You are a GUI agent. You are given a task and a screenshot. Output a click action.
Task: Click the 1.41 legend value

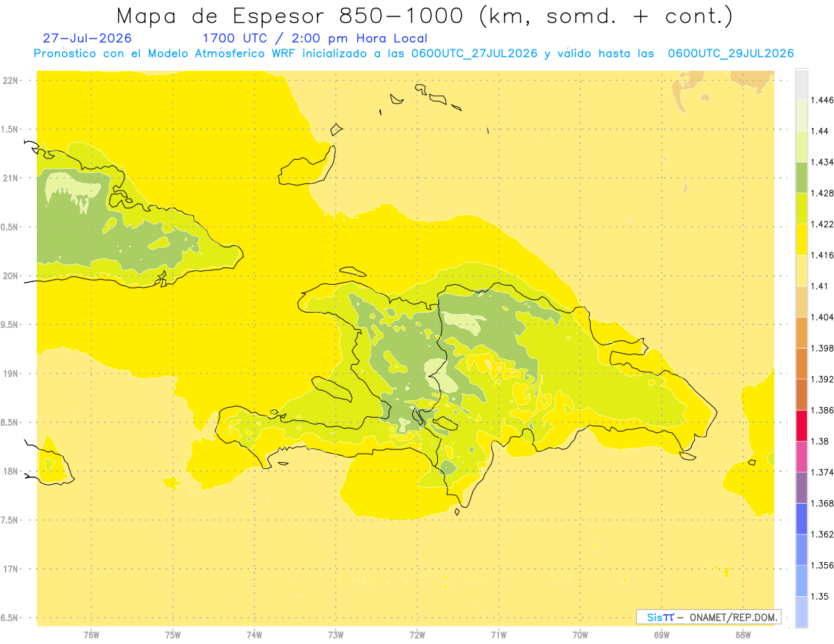tap(819, 286)
